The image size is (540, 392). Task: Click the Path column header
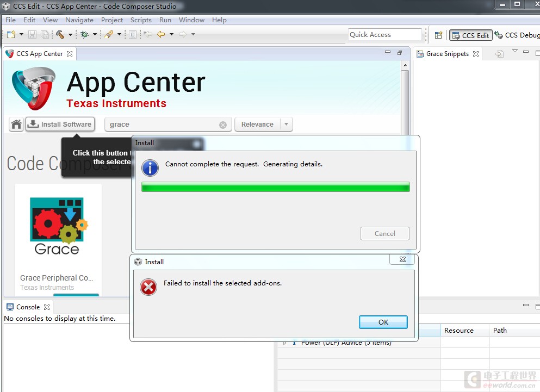(515, 331)
